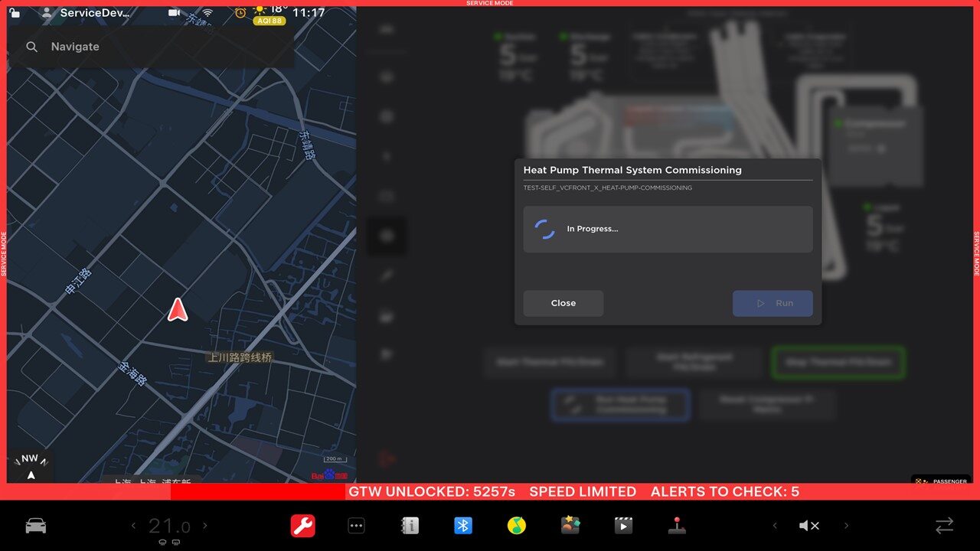The width and height of the screenshot is (980, 551).
Task: Tap the lock icon in status bar
Action: pos(15,13)
